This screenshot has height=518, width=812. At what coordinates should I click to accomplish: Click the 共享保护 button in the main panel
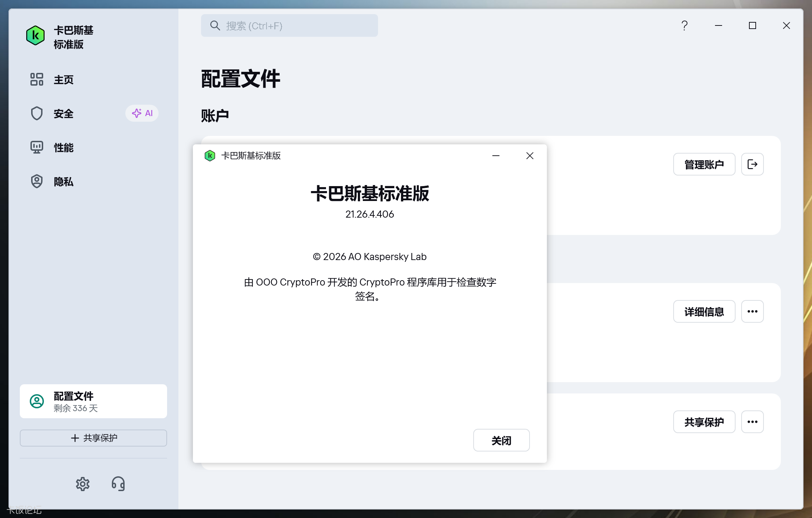[x=704, y=422]
